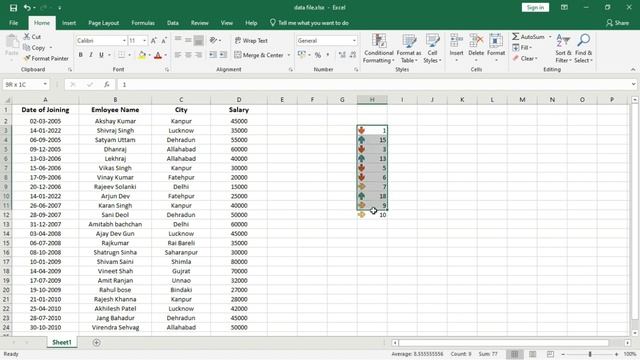Image resolution: width=640 pixels, height=360 pixels.
Task: Click cell containing Akshay Kumar
Action: (115, 121)
